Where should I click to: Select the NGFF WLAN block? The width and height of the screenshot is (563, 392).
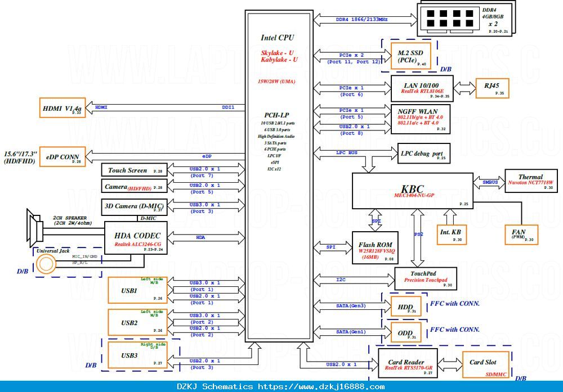point(421,119)
